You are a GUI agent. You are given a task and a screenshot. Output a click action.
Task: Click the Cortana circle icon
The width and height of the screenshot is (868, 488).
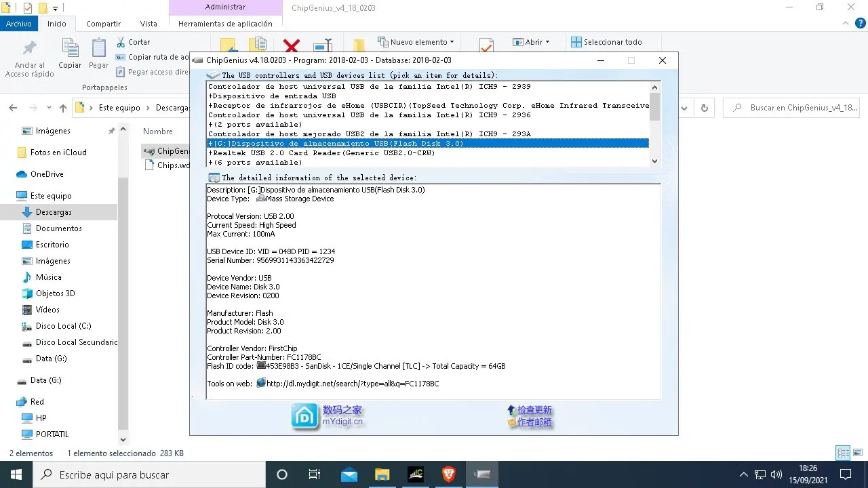tap(282, 474)
